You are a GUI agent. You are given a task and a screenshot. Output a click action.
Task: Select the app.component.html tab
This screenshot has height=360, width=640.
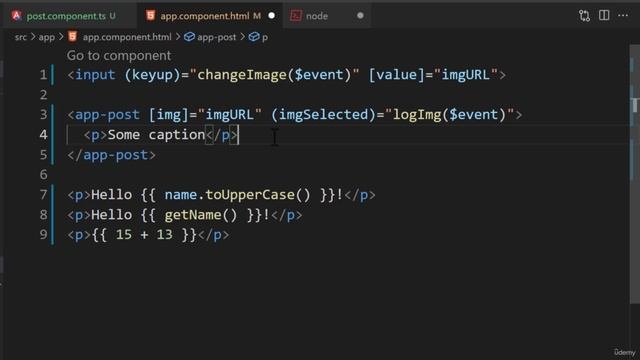[210, 16]
